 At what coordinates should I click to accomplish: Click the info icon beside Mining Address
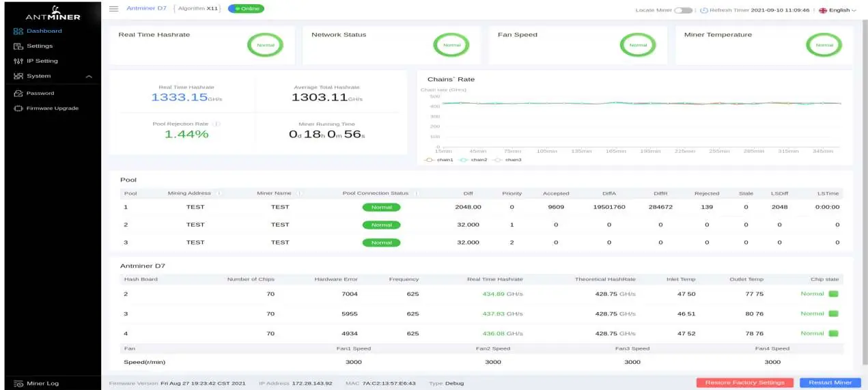point(219,193)
